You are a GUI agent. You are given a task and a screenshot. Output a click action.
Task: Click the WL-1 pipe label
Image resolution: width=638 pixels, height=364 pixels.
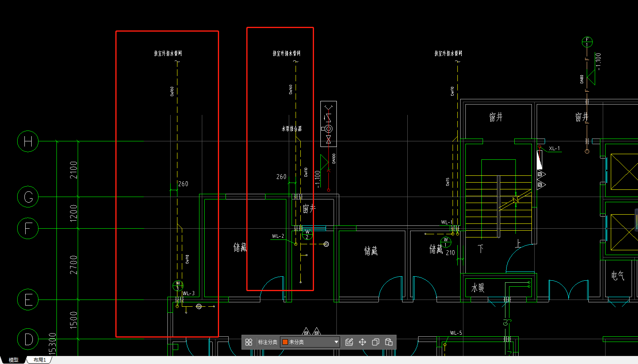tap(447, 222)
